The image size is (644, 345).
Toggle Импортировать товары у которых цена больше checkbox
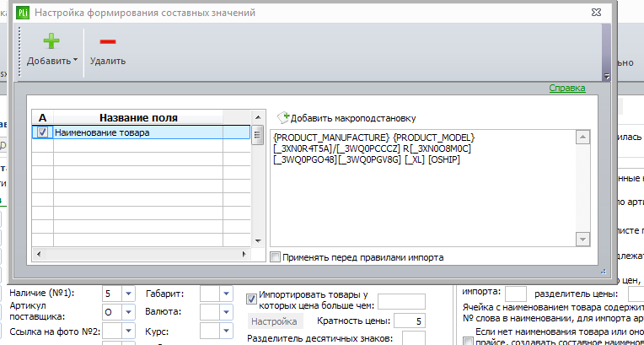pyautogui.click(x=251, y=299)
